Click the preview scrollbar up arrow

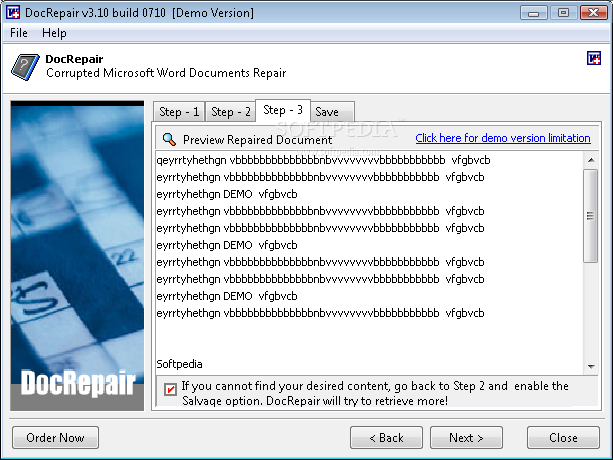591,160
